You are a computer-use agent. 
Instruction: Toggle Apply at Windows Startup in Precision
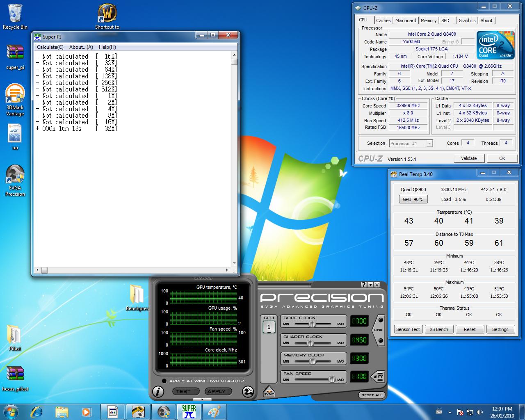pyautogui.click(x=164, y=381)
